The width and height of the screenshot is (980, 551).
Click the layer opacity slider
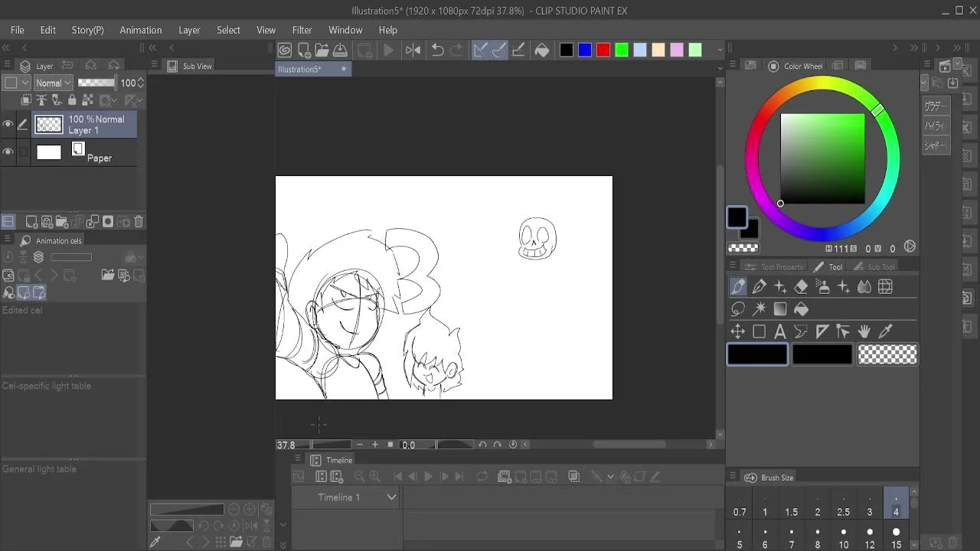coord(96,83)
